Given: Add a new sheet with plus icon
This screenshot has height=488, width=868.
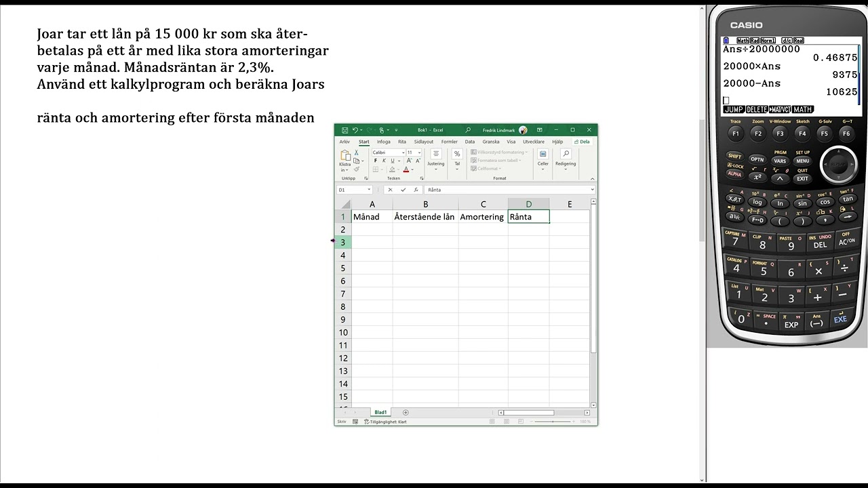Looking at the screenshot, I should (x=406, y=412).
